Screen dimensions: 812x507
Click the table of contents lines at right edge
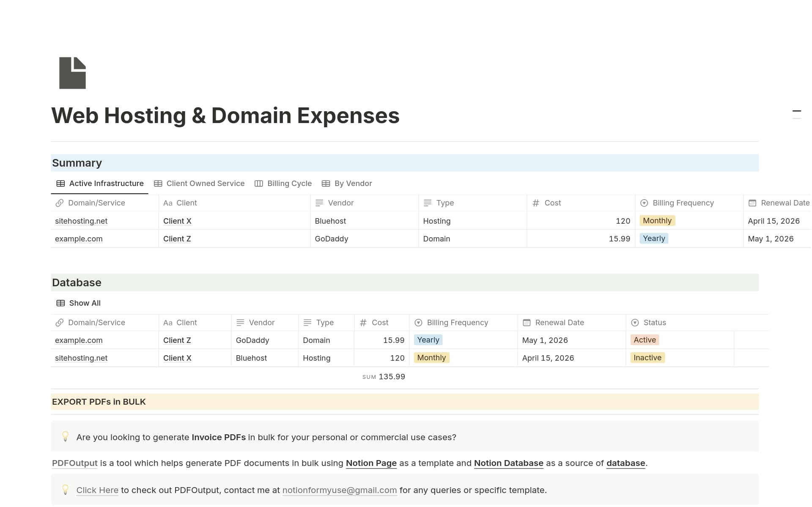click(x=797, y=115)
